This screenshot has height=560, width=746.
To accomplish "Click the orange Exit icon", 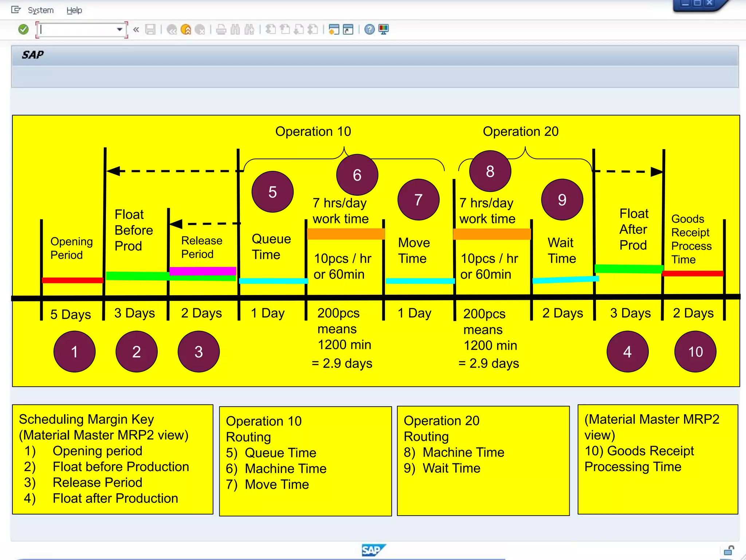I will 186,29.
